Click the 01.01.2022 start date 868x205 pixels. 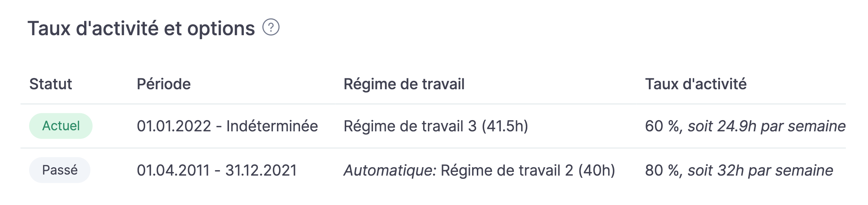174,126
